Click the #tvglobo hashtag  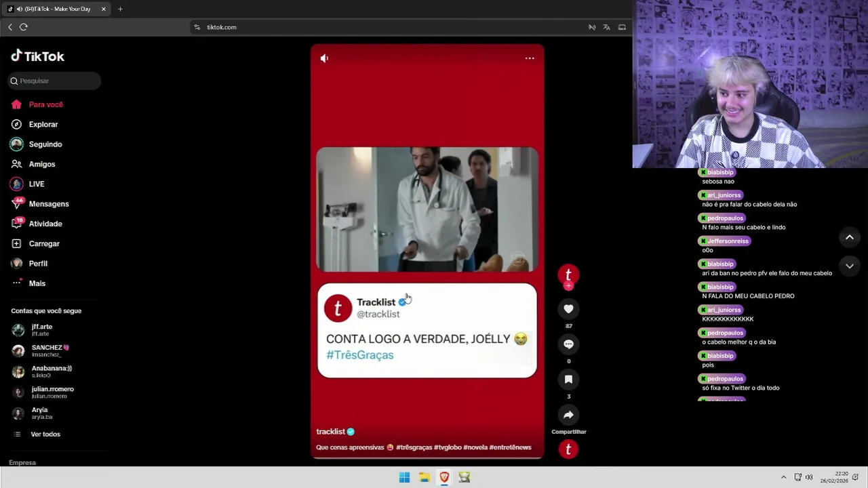[x=448, y=447]
